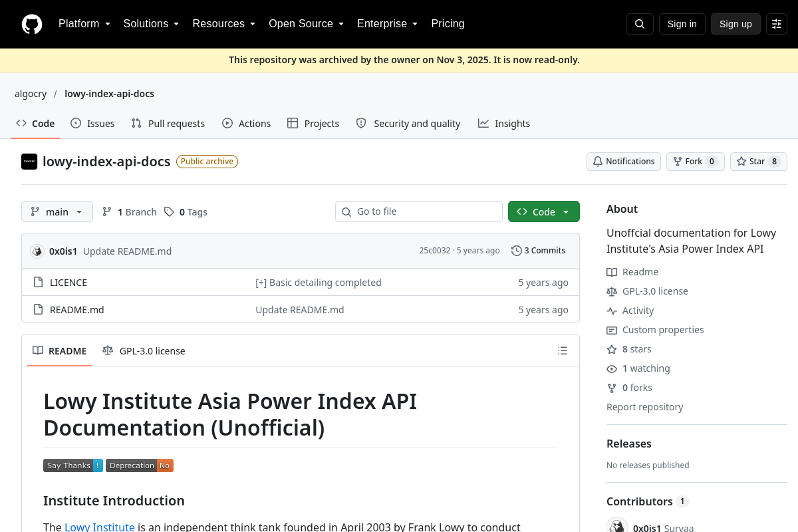Open the main branch selector dropdown

[x=57, y=212]
